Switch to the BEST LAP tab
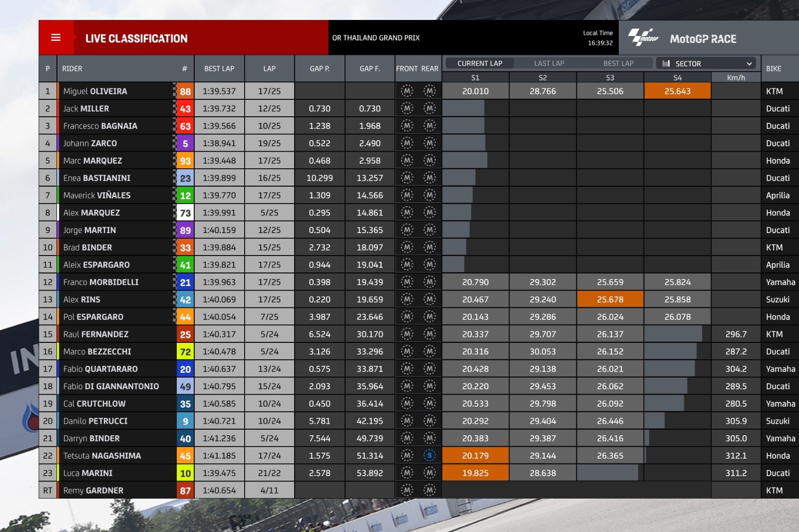The width and height of the screenshot is (799, 532). [618, 63]
